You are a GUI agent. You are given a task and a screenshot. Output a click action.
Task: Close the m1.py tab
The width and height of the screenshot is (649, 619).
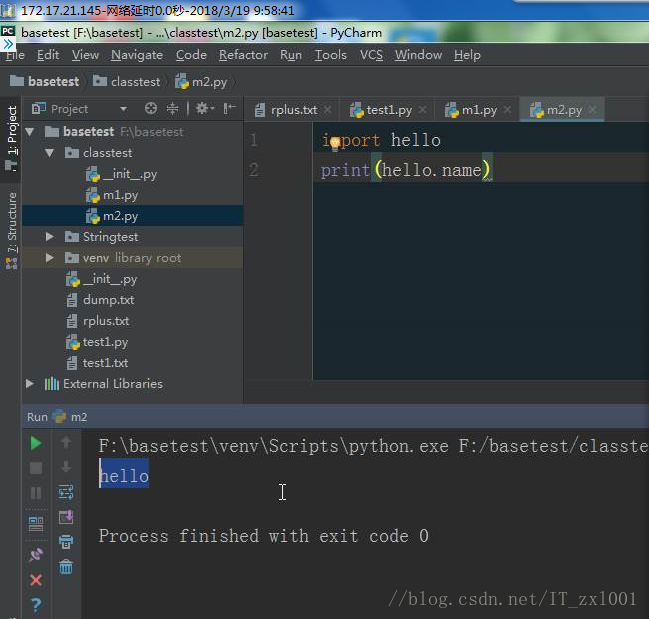coord(507,110)
